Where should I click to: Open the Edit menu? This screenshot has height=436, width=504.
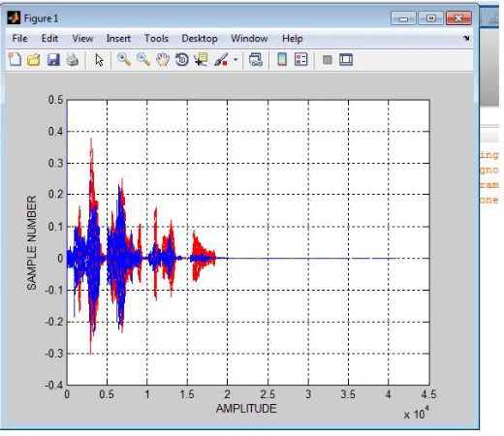49,39
